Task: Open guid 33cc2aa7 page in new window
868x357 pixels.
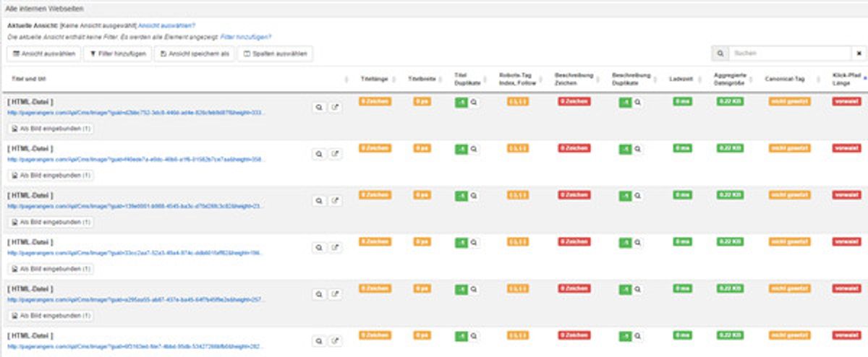Action: (x=336, y=247)
